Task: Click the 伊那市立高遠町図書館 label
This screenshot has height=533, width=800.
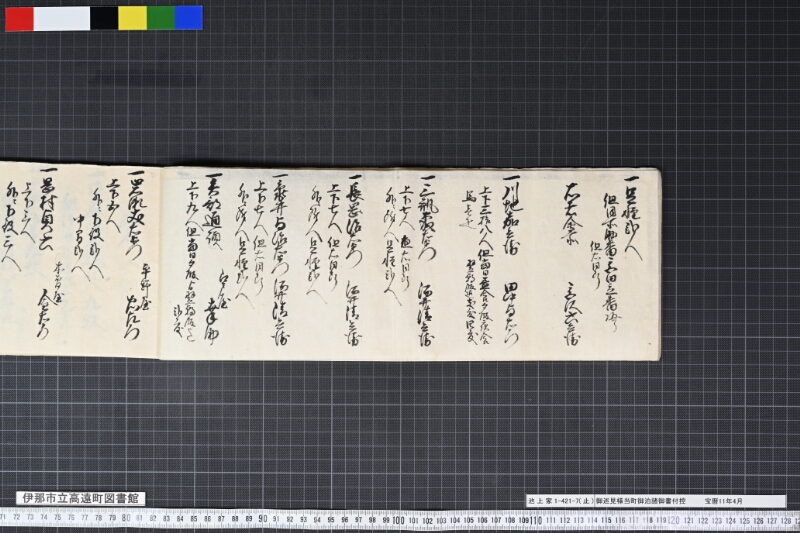Action: pos(81,498)
